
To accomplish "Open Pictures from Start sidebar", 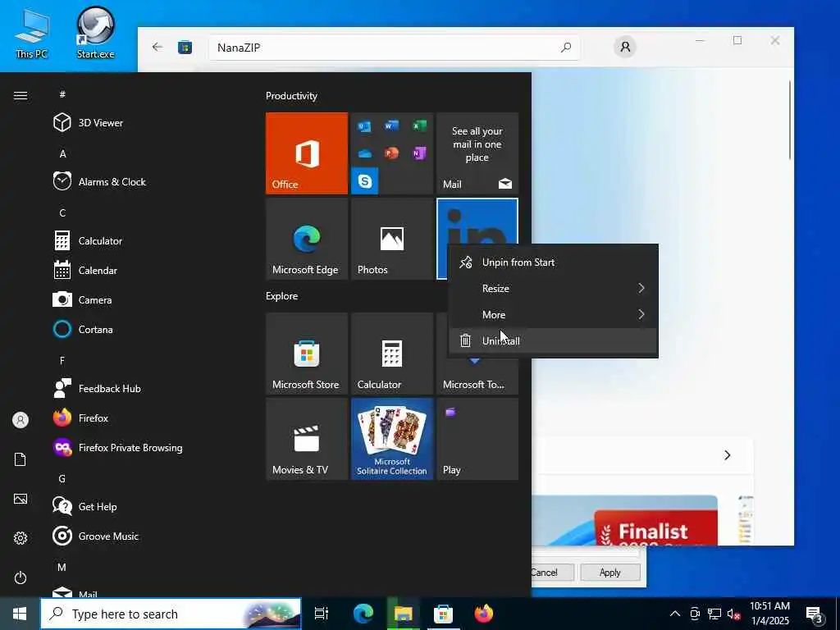I will (x=21, y=499).
